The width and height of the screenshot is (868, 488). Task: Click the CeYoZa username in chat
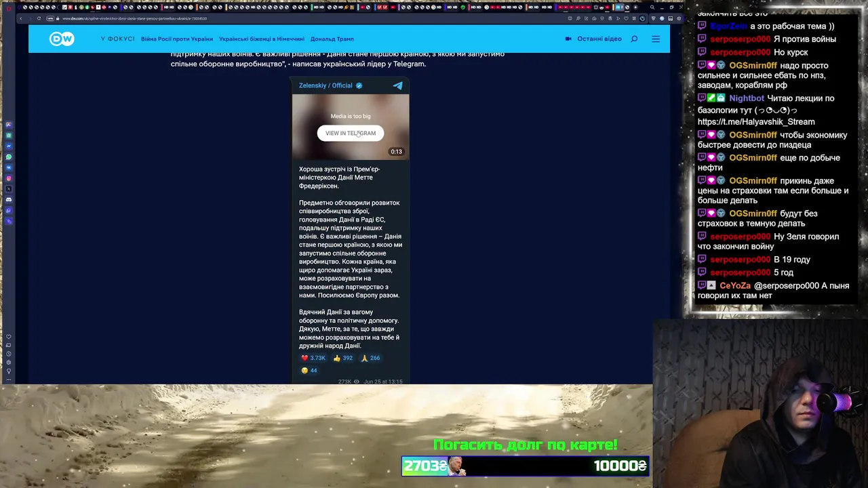(735, 285)
